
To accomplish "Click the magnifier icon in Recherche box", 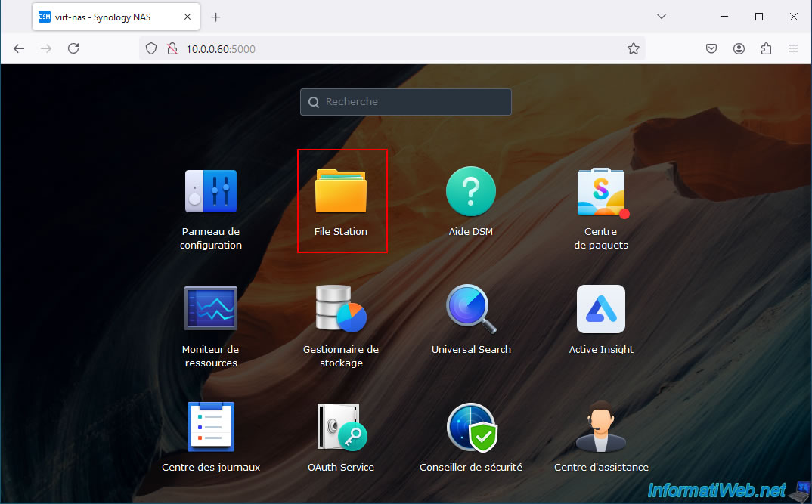I will click(314, 103).
